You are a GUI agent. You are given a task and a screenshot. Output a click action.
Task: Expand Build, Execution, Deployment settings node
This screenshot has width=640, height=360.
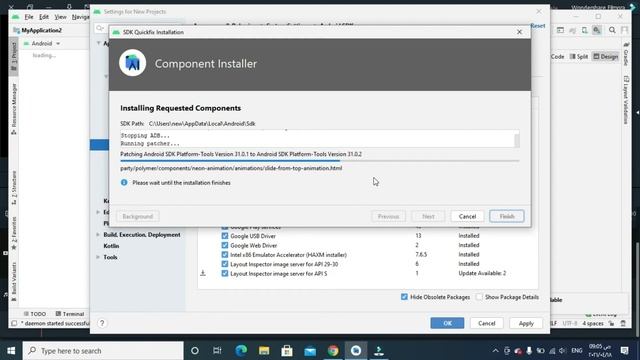tap(98, 235)
